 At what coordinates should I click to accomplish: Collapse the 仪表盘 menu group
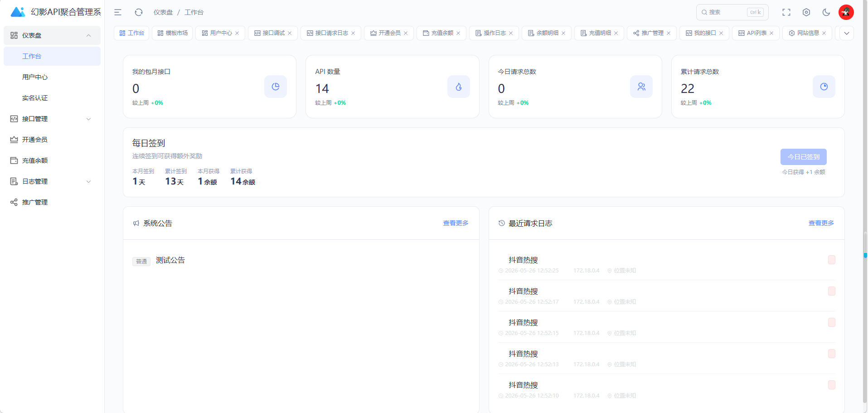tap(52, 35)
